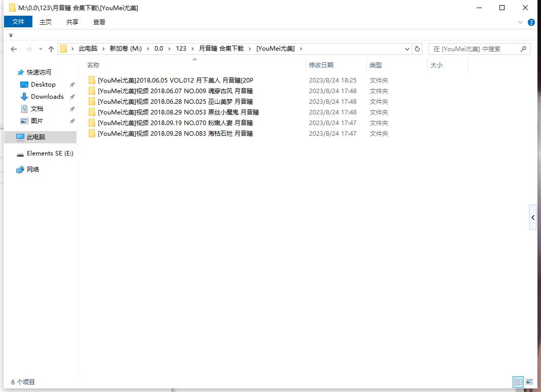Expand chevron after 此电脑 breadcrumb

point(103,49)
